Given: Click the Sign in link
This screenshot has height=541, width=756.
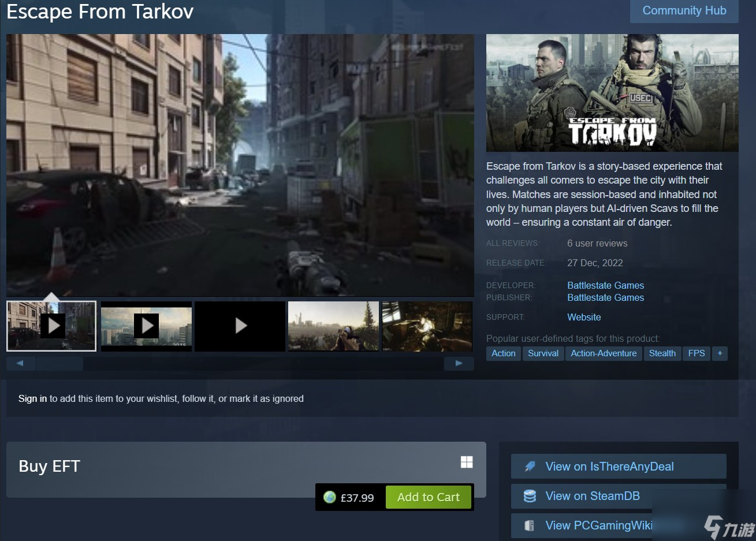Looking at the screenshot, I should point(32,398).
